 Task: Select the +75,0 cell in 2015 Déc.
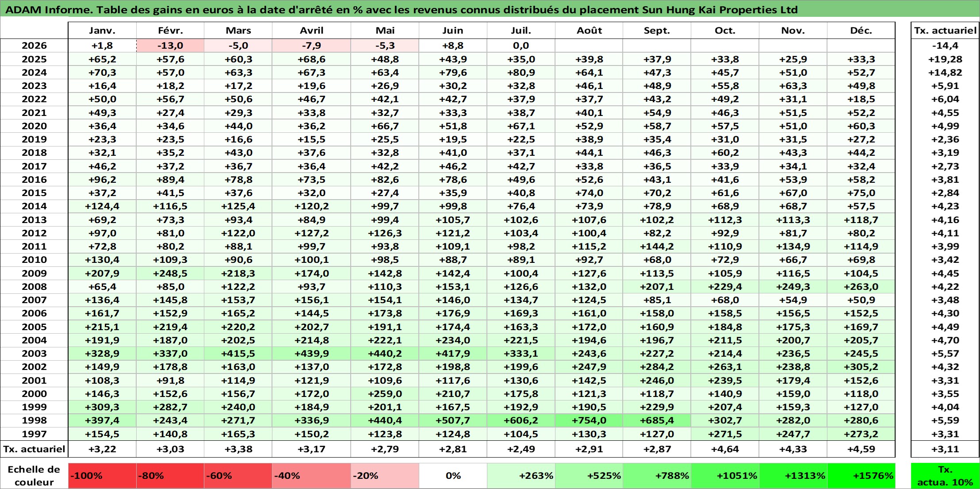pos(861,193)
